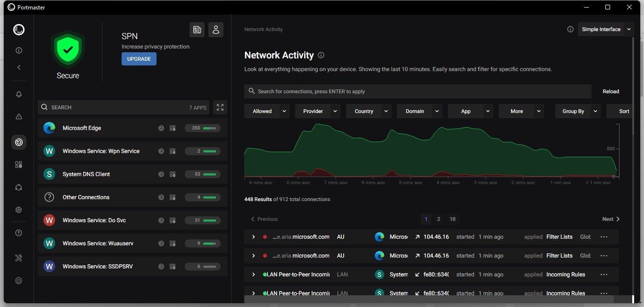Select System DNS Client app
Viewport: 644px width, 307px height.
(x=132, y=174)
